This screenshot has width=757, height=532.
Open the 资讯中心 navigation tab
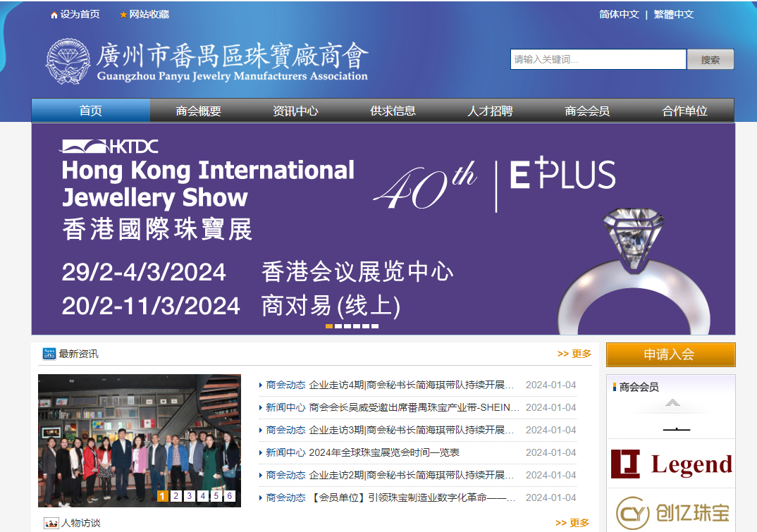pos(295,111)
